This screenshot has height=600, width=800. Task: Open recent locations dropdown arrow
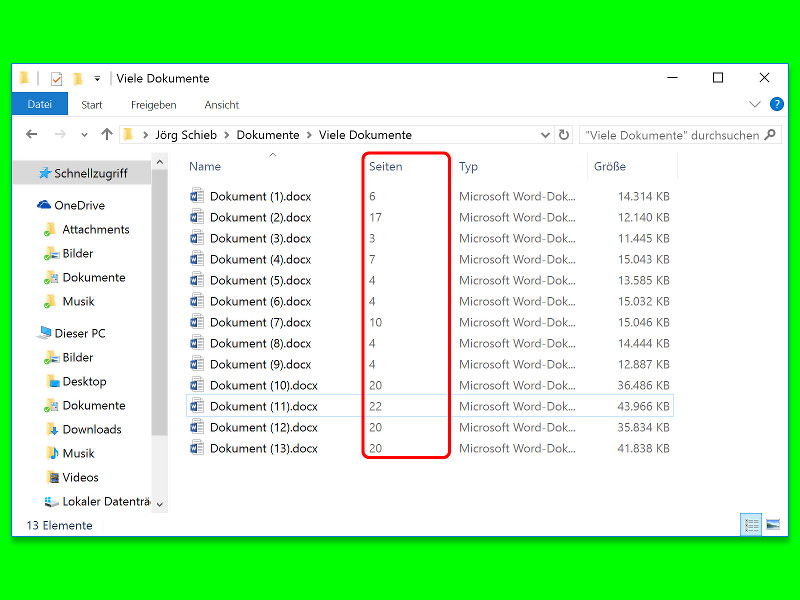pyautogui.click(x=84, y=135)
